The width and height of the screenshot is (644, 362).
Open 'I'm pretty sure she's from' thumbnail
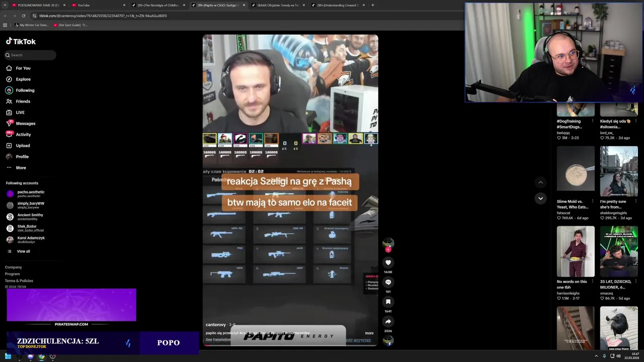619,171
